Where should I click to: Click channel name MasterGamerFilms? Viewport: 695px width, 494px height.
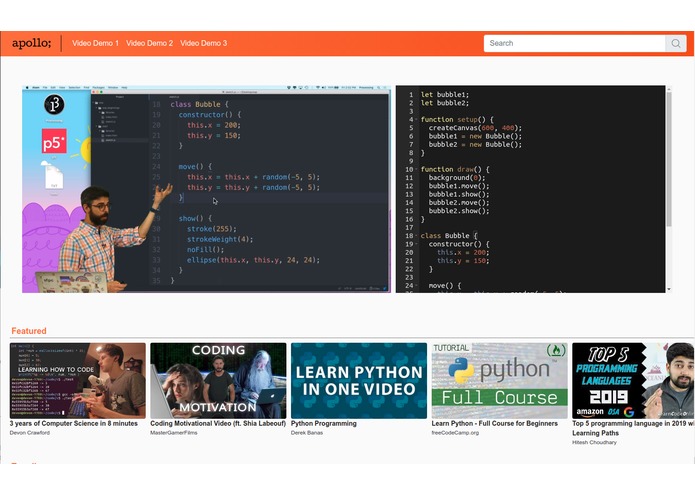174,433
